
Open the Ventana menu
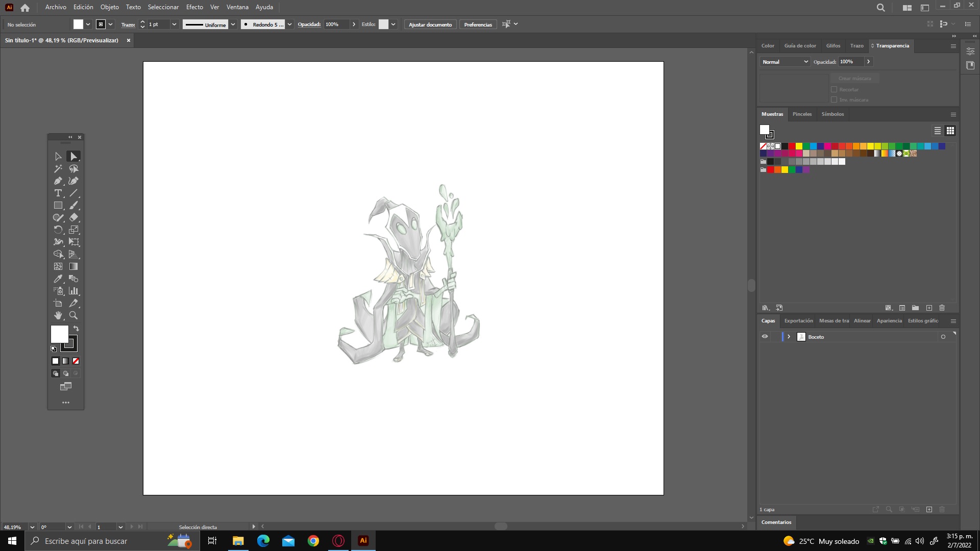237,7
